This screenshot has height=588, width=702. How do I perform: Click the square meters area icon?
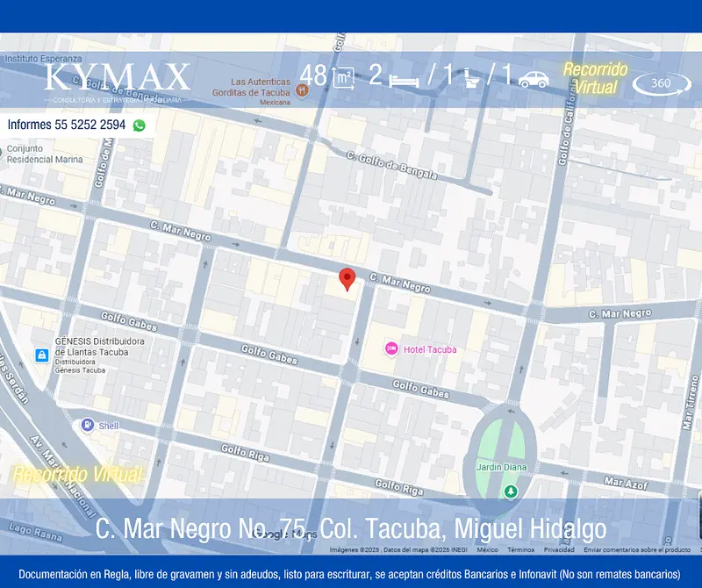pos(343,77)
